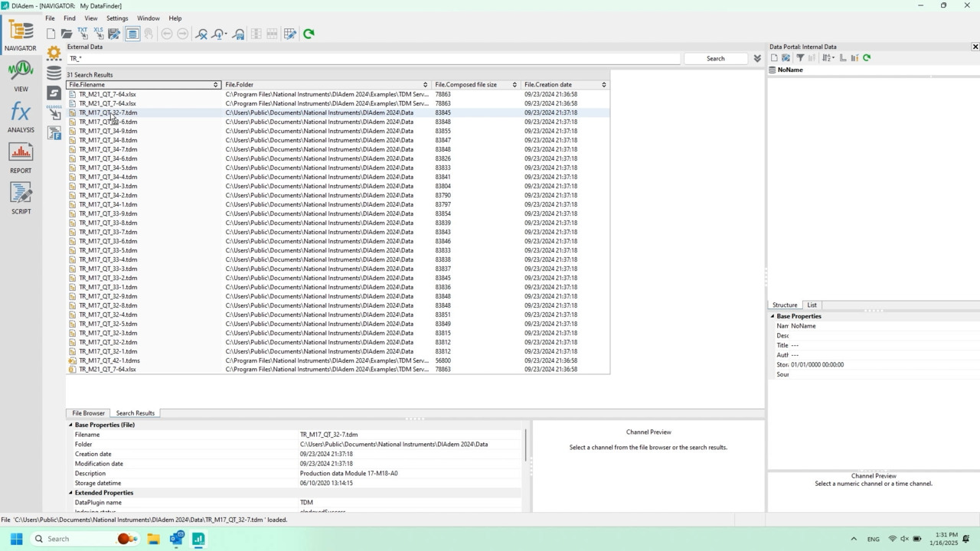Open File.Folder column sort arrows
The image size is (980, 551).
tap(425, 85)
